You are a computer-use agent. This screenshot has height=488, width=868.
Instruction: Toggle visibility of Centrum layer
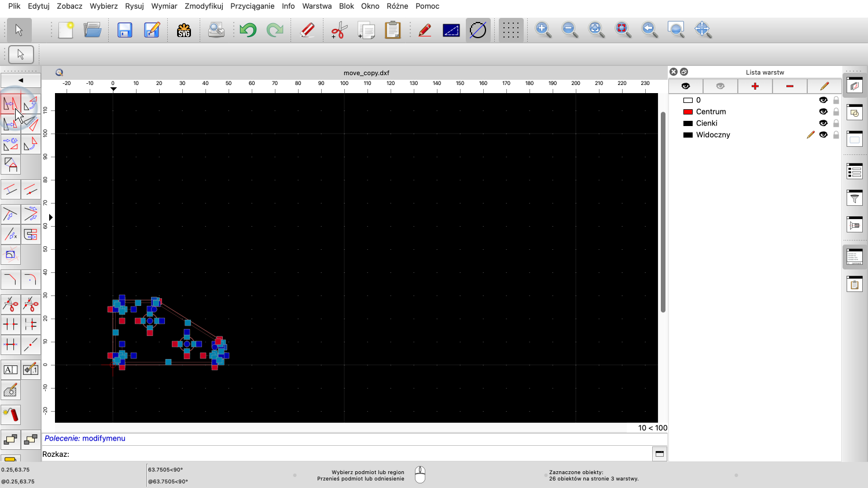(x=823, y=112)
